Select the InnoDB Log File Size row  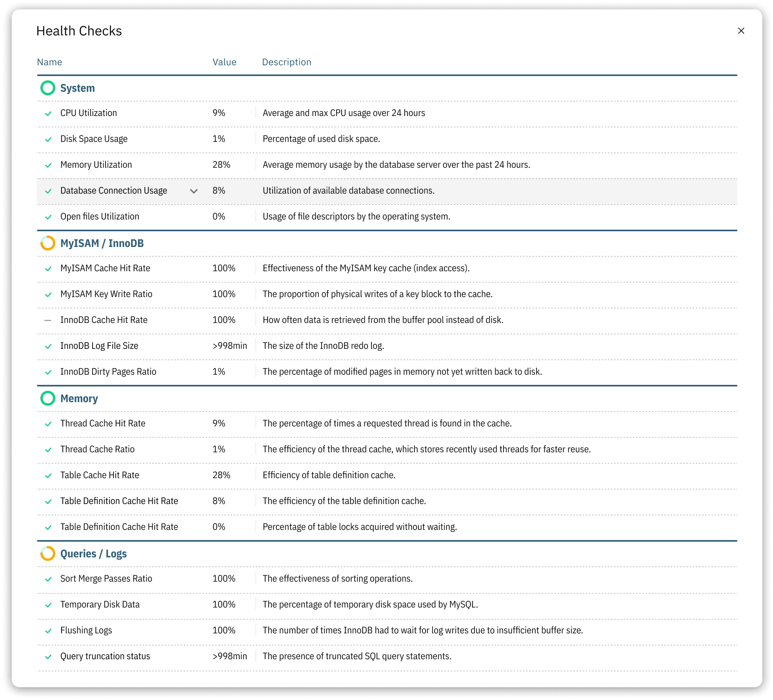(99, 346)
